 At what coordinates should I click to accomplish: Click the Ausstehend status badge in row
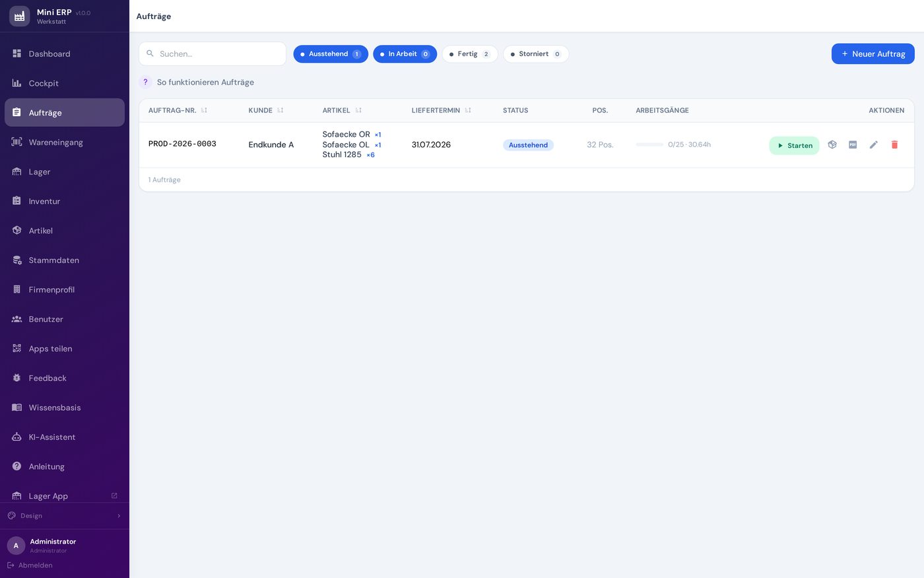pyautogui.click(x=528, y=145)
